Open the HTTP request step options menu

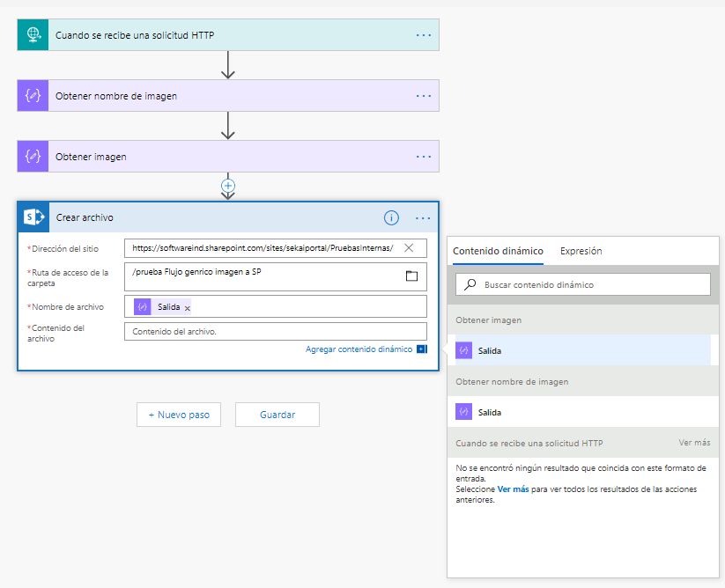pyautogui.click(x=424, y=35)
